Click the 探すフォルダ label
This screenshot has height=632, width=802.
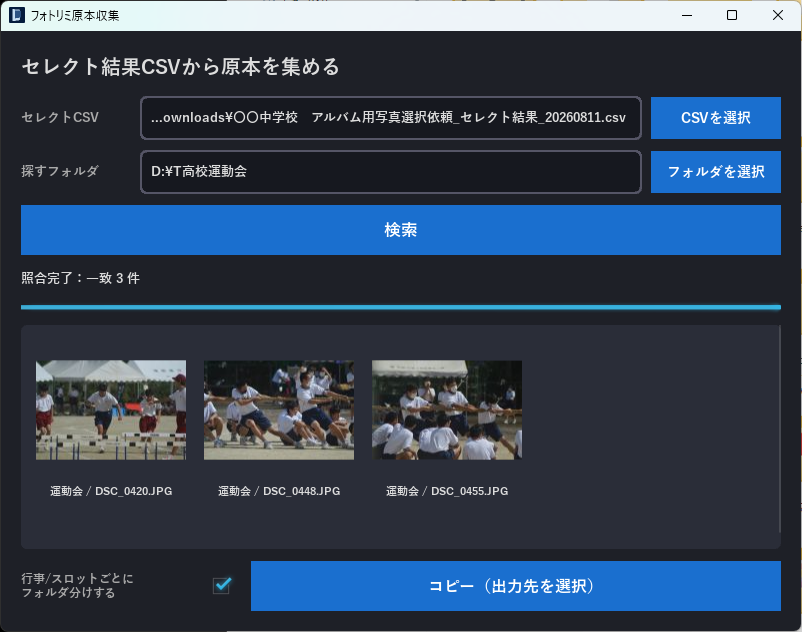pyautogui.click(x=60, y=171)
